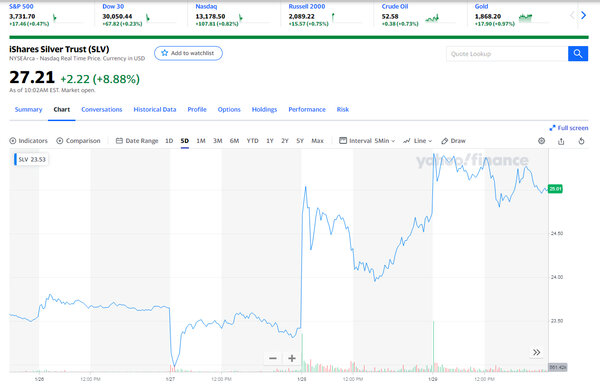Image resolution: width=600 pixels, height=387 pixels.
Task: Click the 27.21 current price text
Action: coord(32,77)
